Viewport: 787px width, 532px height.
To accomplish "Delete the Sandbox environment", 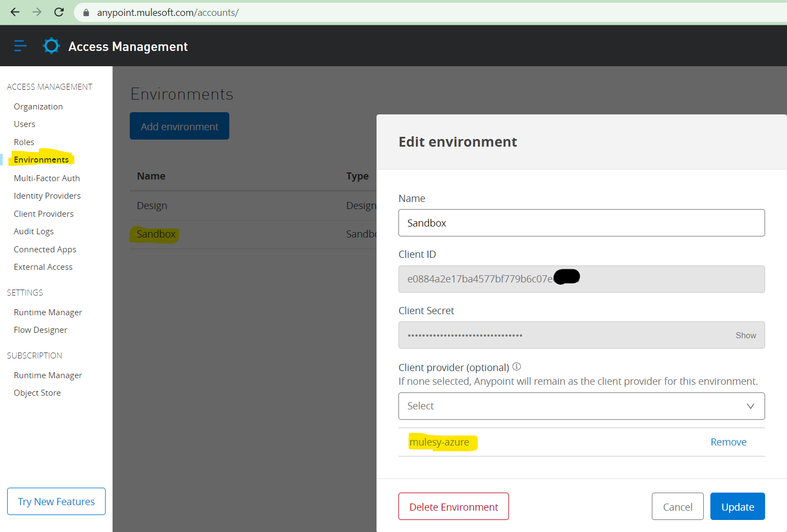I will tap(453, 506).
